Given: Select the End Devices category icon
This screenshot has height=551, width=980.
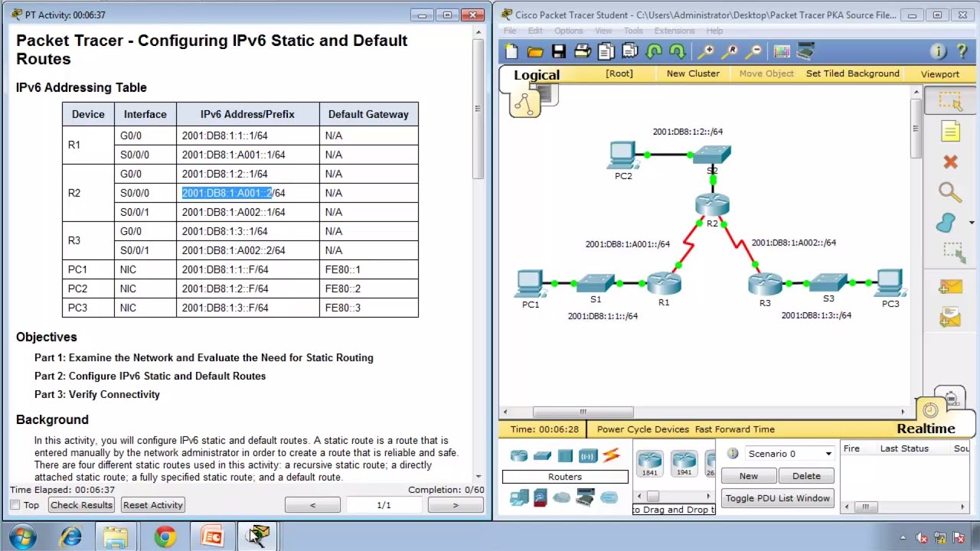Looking at the screenshot, I should click(519, 498).
